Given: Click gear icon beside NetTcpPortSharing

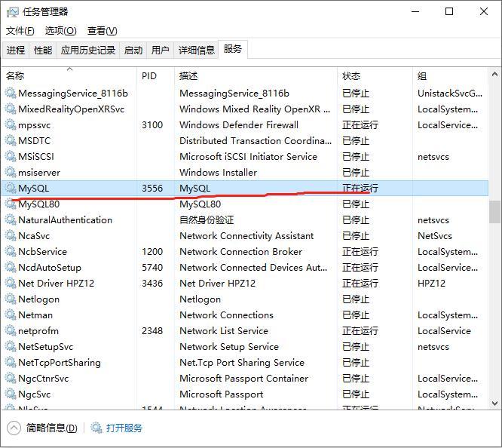Looking at the screenshot, I should [11, 363].
